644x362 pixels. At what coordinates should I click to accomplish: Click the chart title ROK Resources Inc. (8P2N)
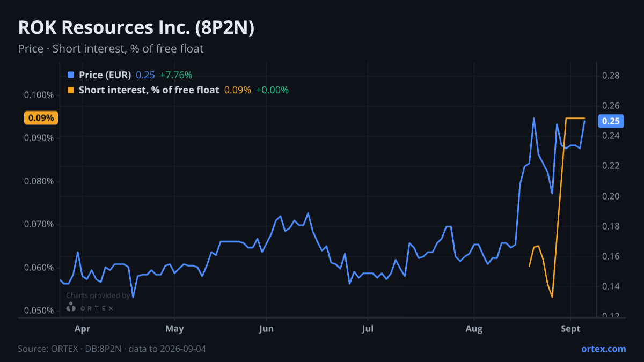[136, 28]
